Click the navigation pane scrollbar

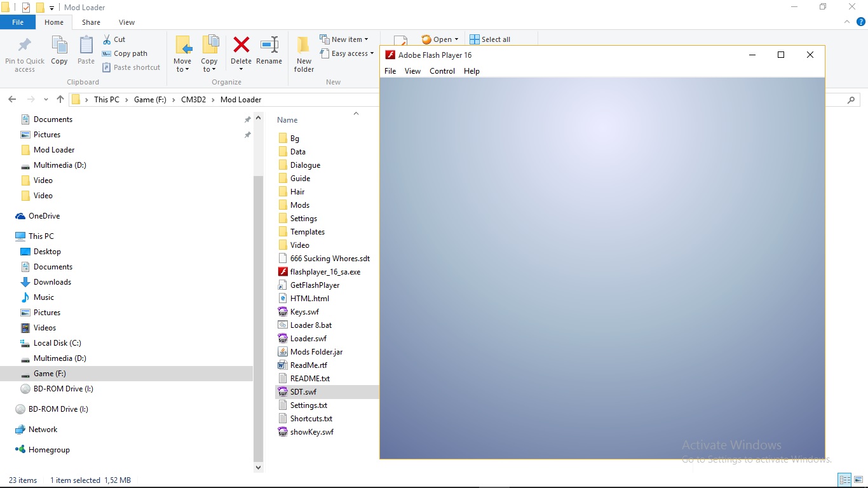[258, 318]
